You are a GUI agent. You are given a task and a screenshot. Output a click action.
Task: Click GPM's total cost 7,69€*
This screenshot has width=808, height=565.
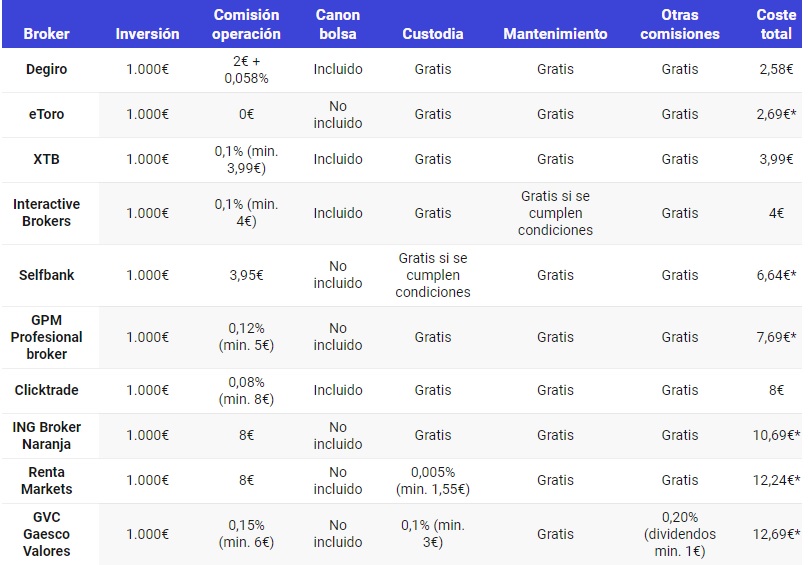(777, 337)
